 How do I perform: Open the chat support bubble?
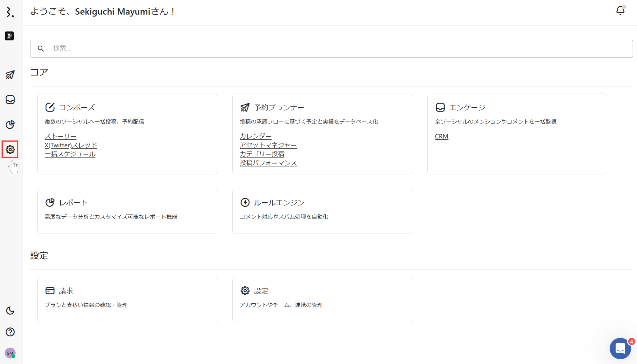[620, 348]
